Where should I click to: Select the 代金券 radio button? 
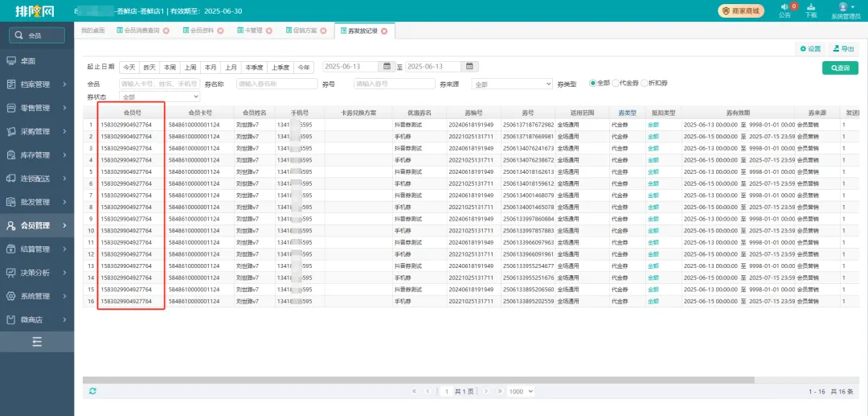coord(615,83)
